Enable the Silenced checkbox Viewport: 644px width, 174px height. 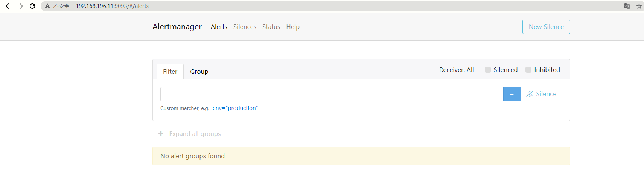coord(488,70)
